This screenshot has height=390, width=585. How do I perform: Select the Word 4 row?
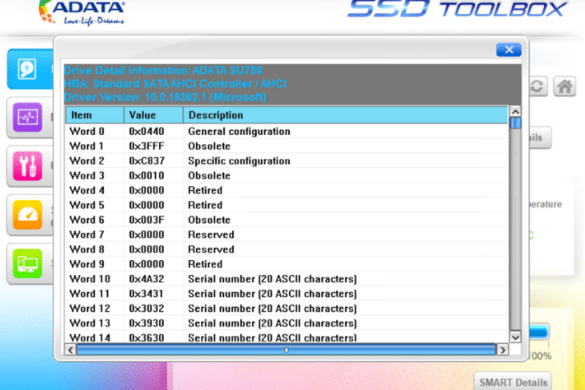click(287, 190)
